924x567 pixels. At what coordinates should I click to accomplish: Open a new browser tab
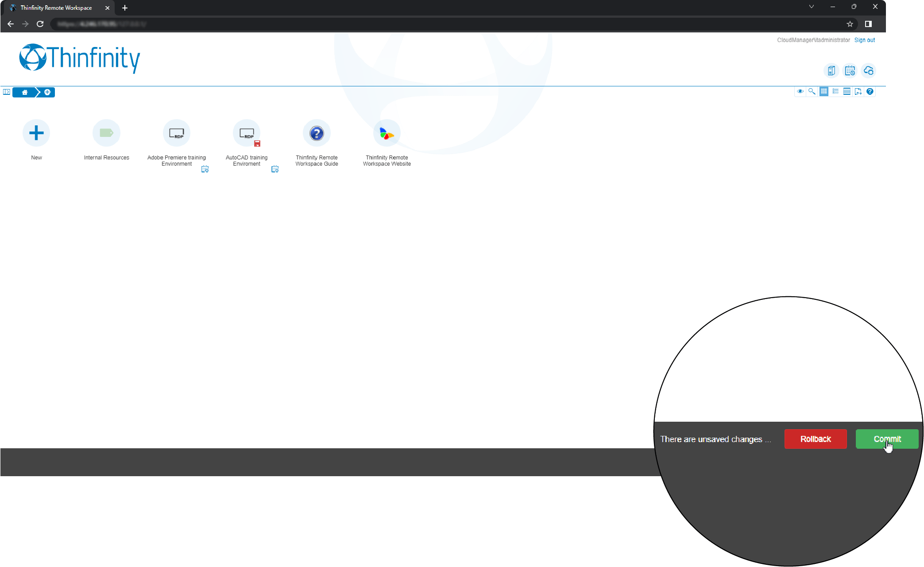tap(125, 8)
